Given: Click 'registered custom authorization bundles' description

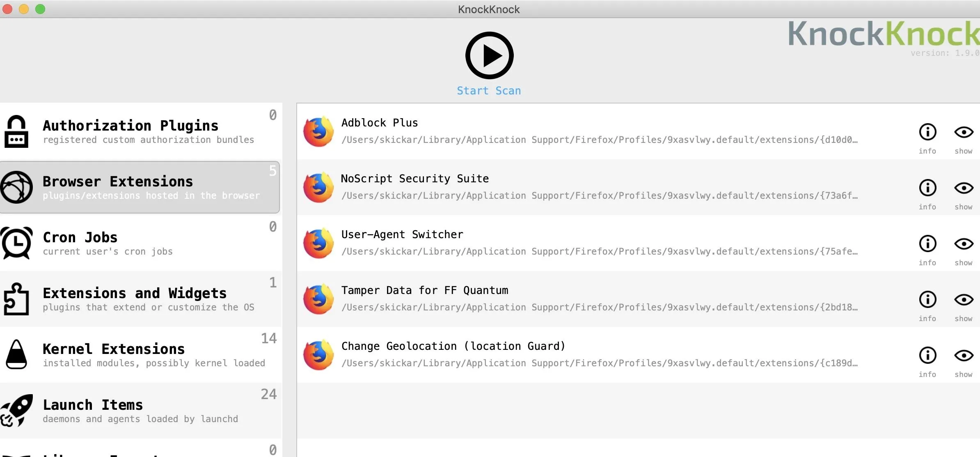Looking at the screenshot, I should tap(149, 140).
